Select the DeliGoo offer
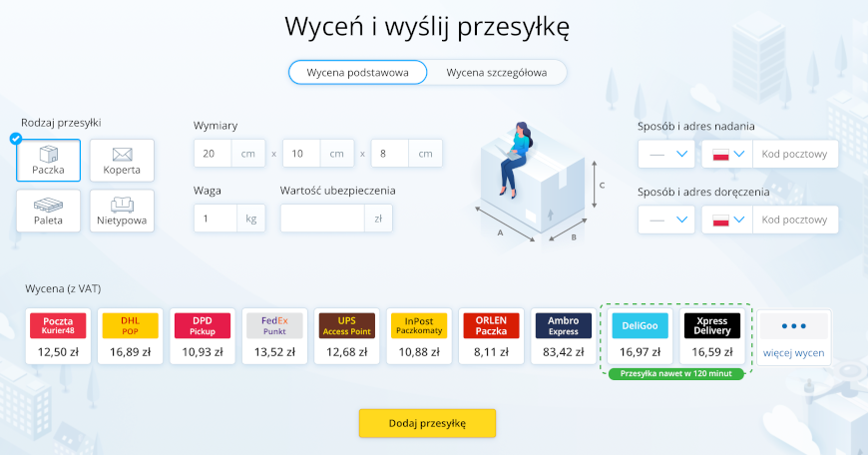 (640, 336)
